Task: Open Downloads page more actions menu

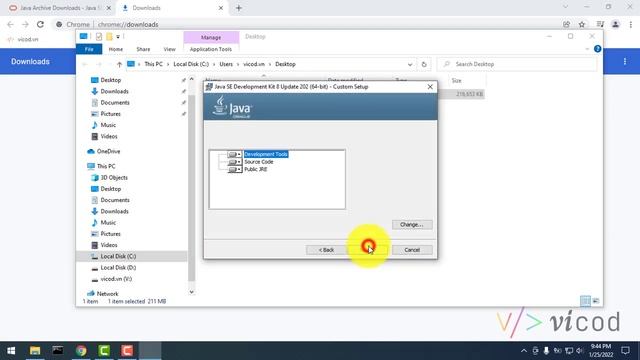Action: tap(624, 62)
